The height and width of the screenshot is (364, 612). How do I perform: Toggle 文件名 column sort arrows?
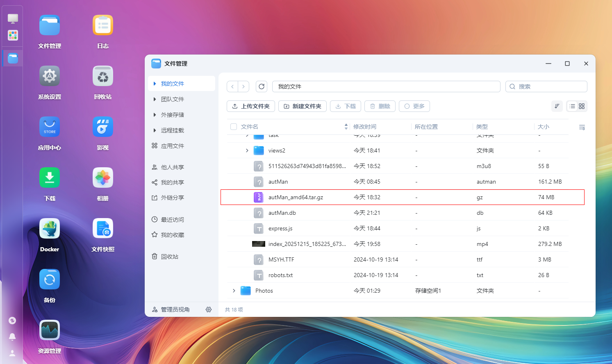[346, 127]
